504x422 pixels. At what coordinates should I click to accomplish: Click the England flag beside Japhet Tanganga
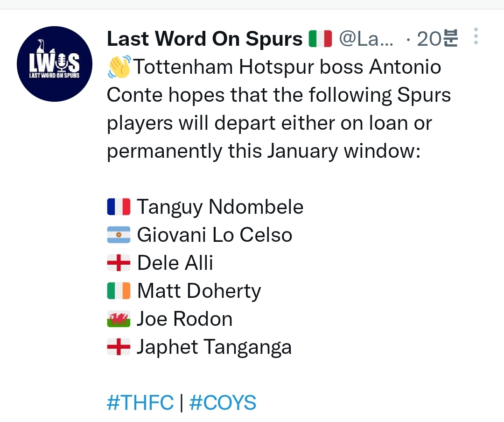pos(119,347)
